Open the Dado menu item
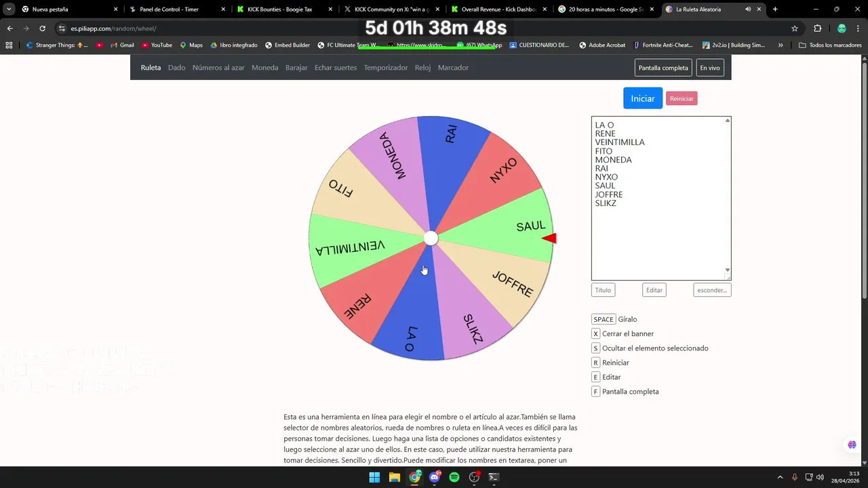 pyautogui.click(x=176, y=68)
